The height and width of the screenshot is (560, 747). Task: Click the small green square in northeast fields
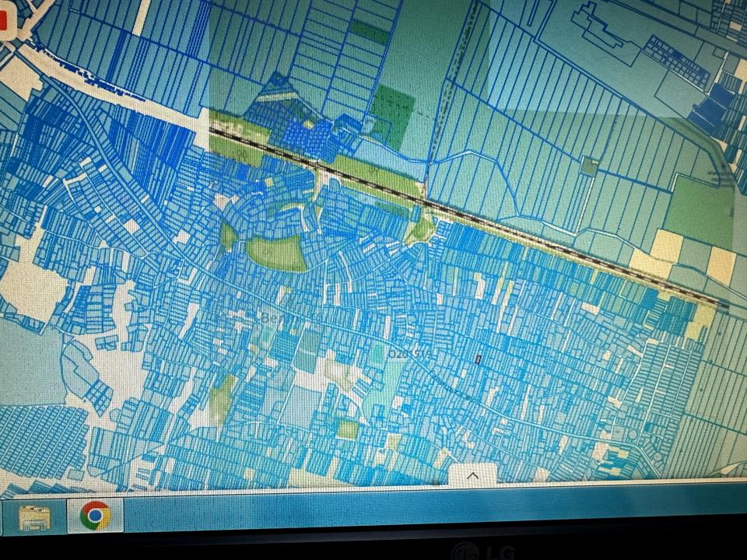(x=590, y=166)
